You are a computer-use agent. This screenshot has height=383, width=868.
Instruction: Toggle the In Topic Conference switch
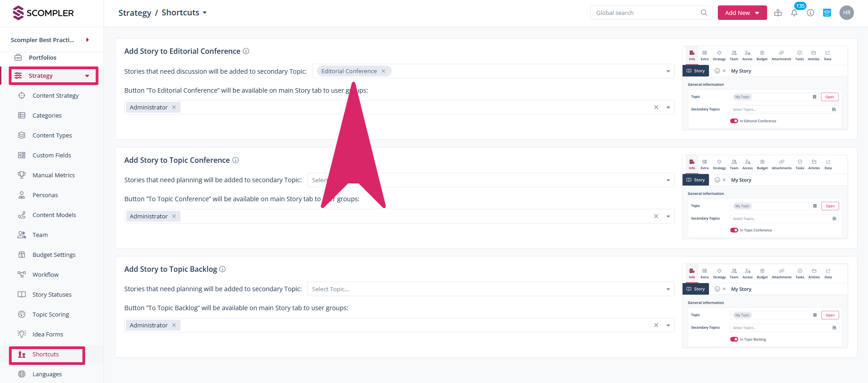[x=734, y=230]
